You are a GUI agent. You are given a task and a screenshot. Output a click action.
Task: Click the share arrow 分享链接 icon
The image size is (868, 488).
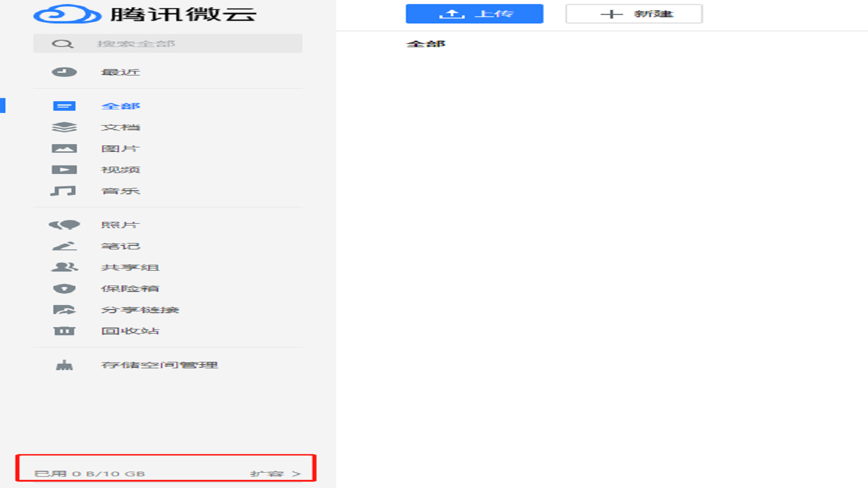(x=64, y=310)
